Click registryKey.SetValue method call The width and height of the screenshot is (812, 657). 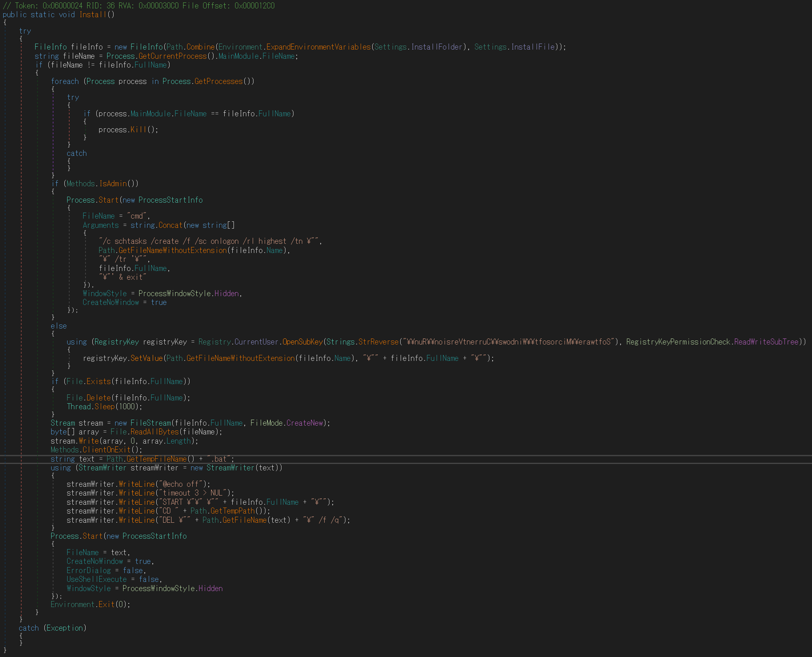point(146,358)
